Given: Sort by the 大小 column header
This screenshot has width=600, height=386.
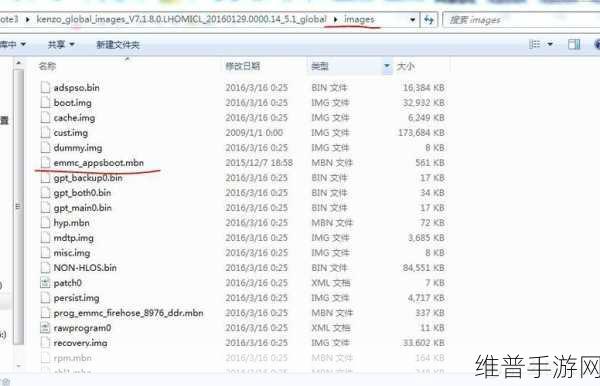Looking at the screenshot, I should pyautogui.click(x=406, y=66).
